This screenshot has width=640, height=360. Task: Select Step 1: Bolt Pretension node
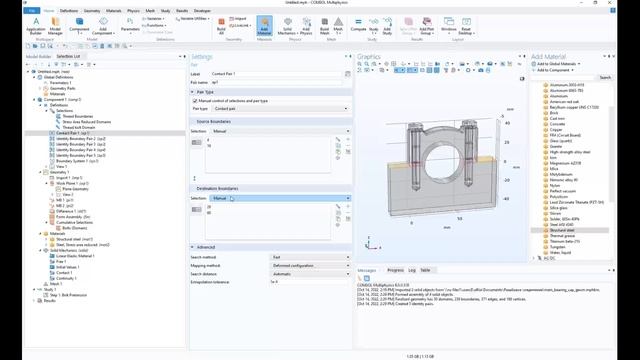tap(68, 295)
